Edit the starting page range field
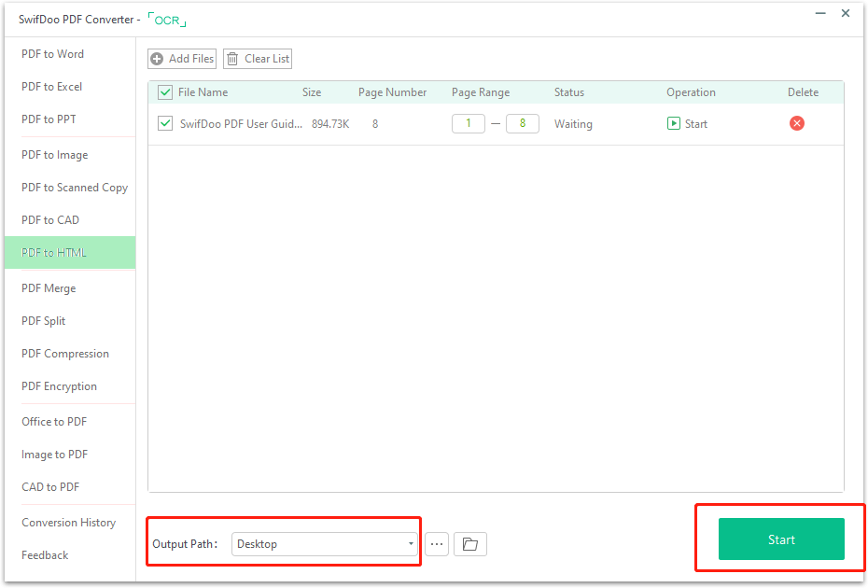 [469, 122]
